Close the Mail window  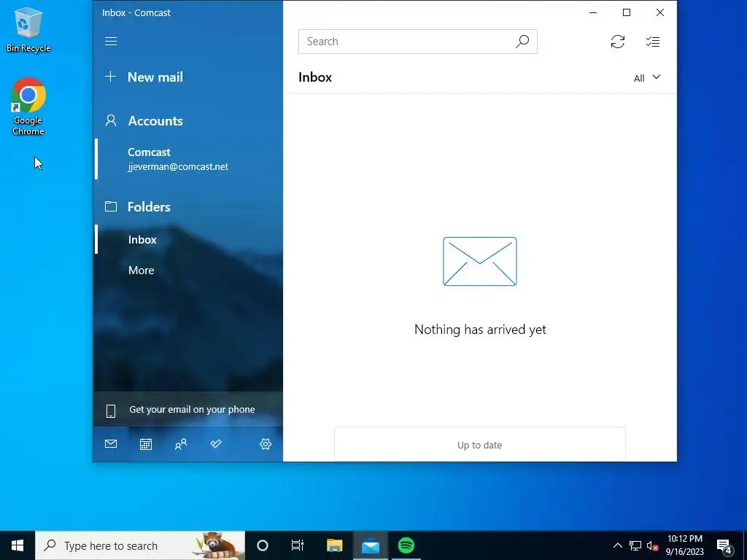tap(659, 12)
